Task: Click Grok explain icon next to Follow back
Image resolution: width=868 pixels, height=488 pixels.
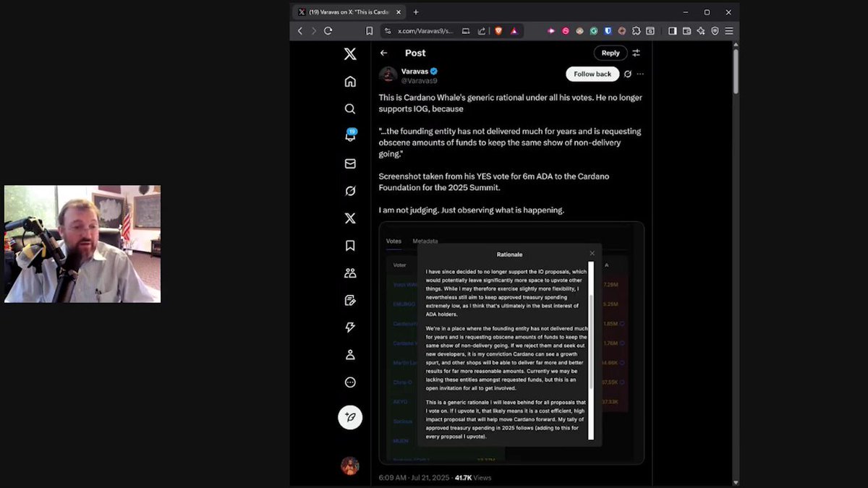Action: point(628,74)
